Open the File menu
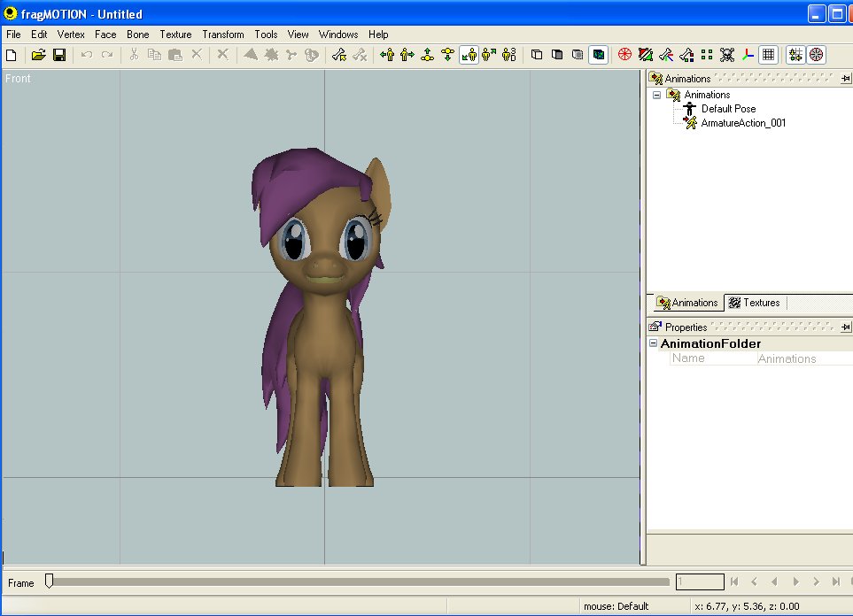The width and height of the screenshot is (853, 616). click(x=13, y=35)
